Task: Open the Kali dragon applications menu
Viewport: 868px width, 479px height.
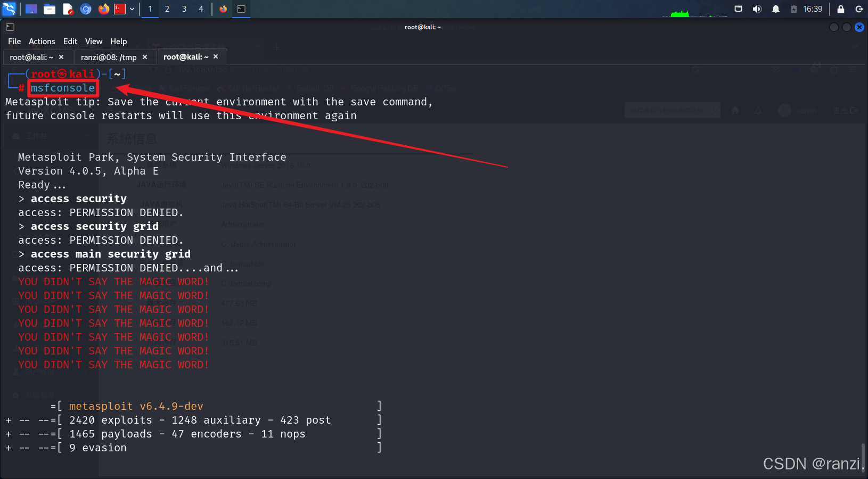Action: [x=9, y=9]
